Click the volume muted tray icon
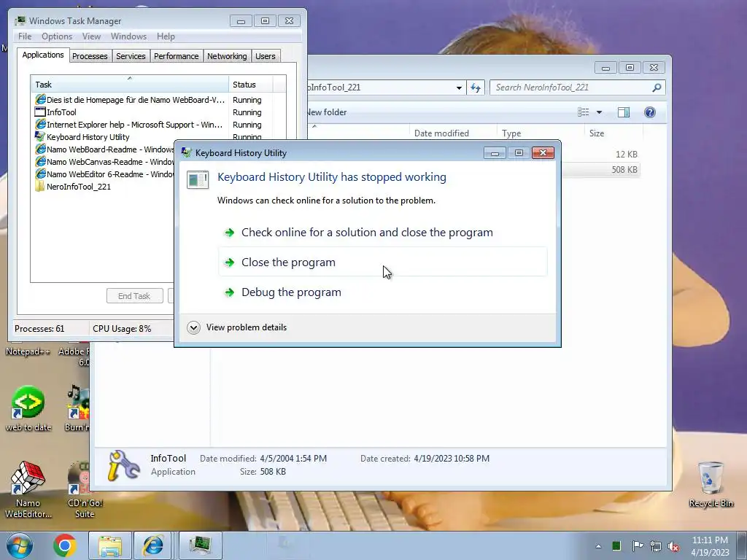Image resolution: width=747 pixels, height=560 pixels. [x=673, y=546]
